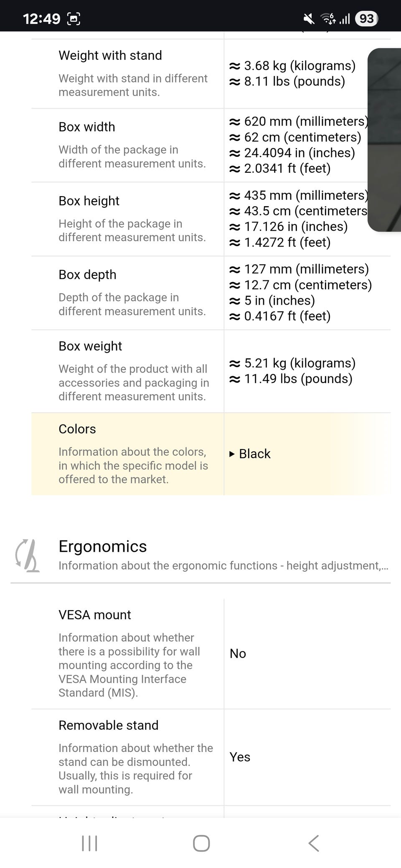
Task: Select the Ergonomics section heading
Action: point(103,546)
